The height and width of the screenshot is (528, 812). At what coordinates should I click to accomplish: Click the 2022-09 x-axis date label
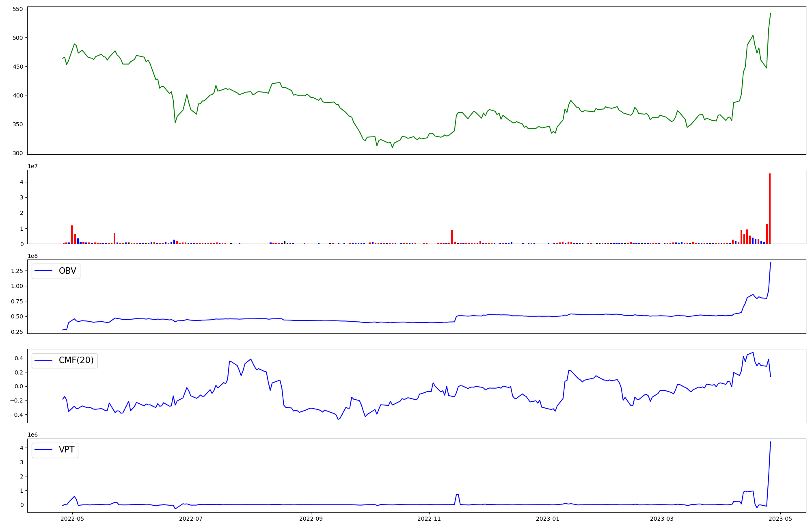click(311, 519)
